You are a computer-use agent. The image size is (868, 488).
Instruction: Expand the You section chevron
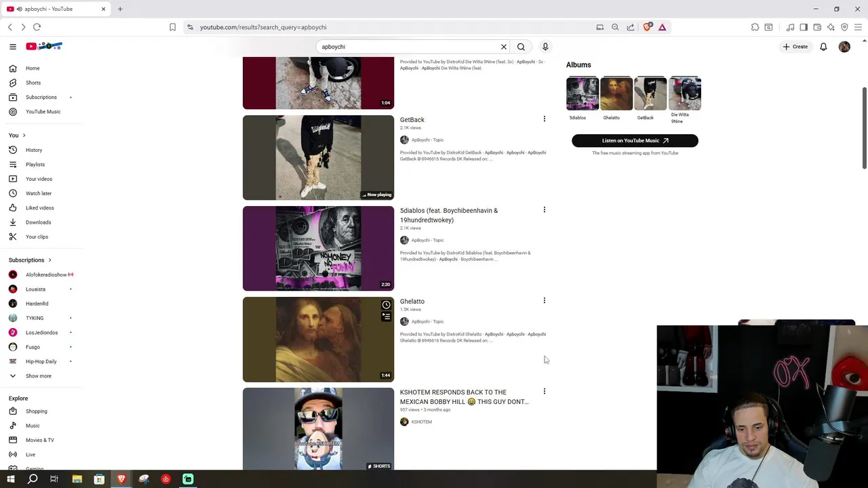(x=24, y=136)
